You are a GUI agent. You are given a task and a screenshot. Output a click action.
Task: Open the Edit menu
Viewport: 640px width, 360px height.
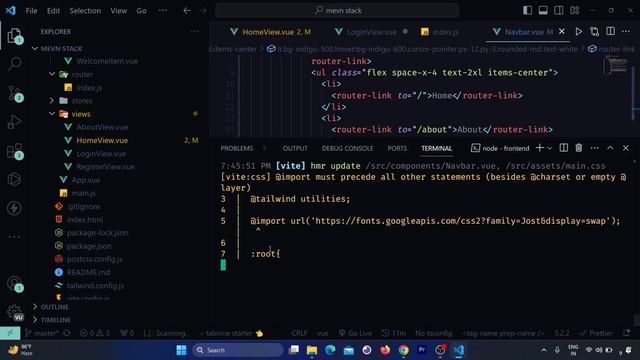pos(53,11)
